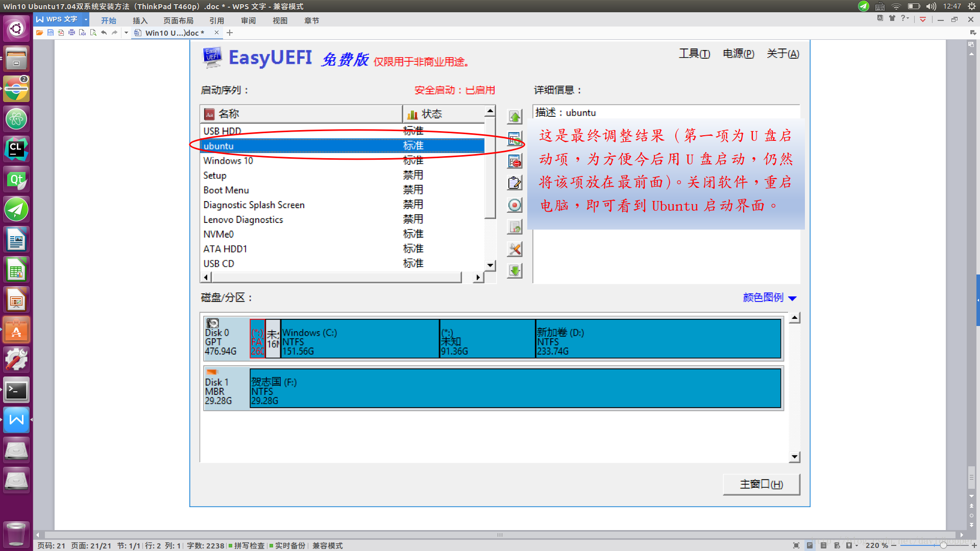This screenshot has width=980, height=551.
Task: Click the 关于(A) menu in EasyUEFI
Action: click(783, 54)
